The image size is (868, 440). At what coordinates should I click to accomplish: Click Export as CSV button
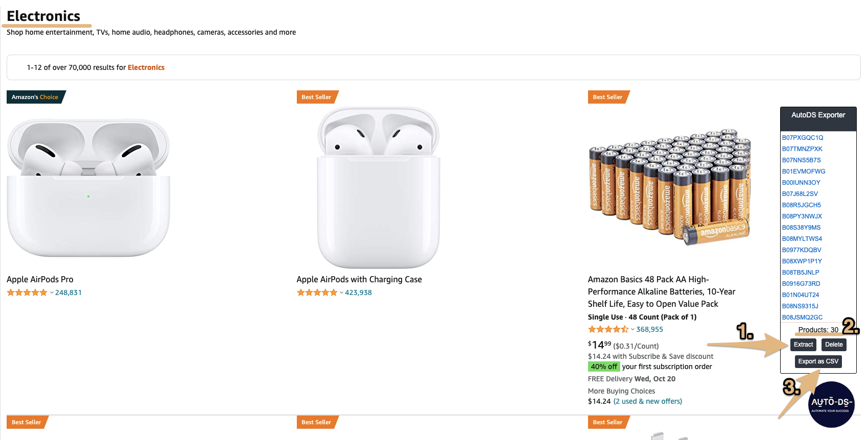click(x=818, y=361)
